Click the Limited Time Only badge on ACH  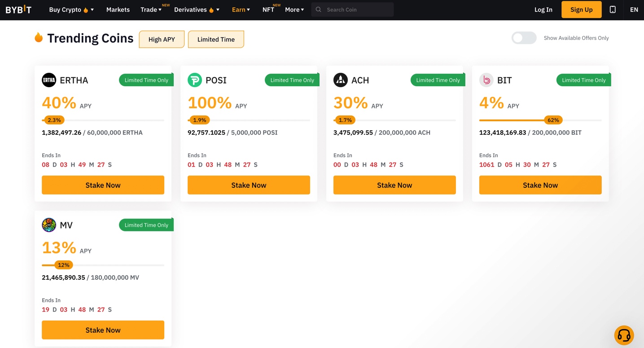click(x=438, y=80)
